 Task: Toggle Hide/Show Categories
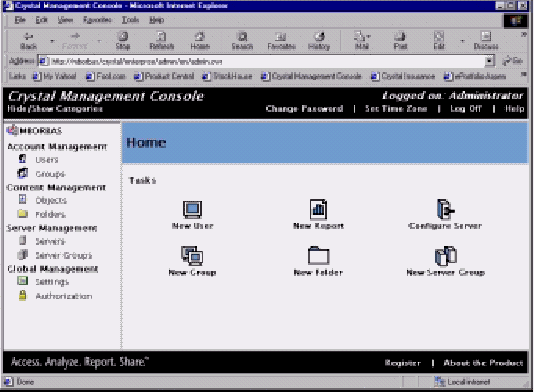(55, 109)
